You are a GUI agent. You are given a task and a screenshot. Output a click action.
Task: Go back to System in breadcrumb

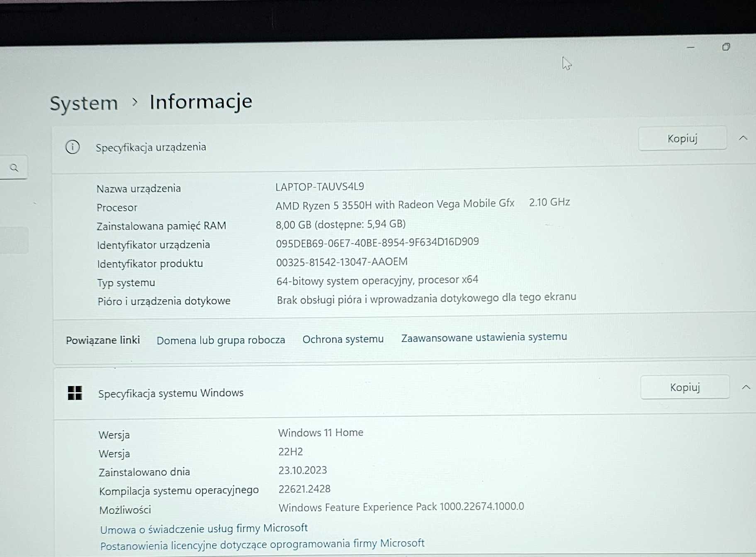point(84,103)
